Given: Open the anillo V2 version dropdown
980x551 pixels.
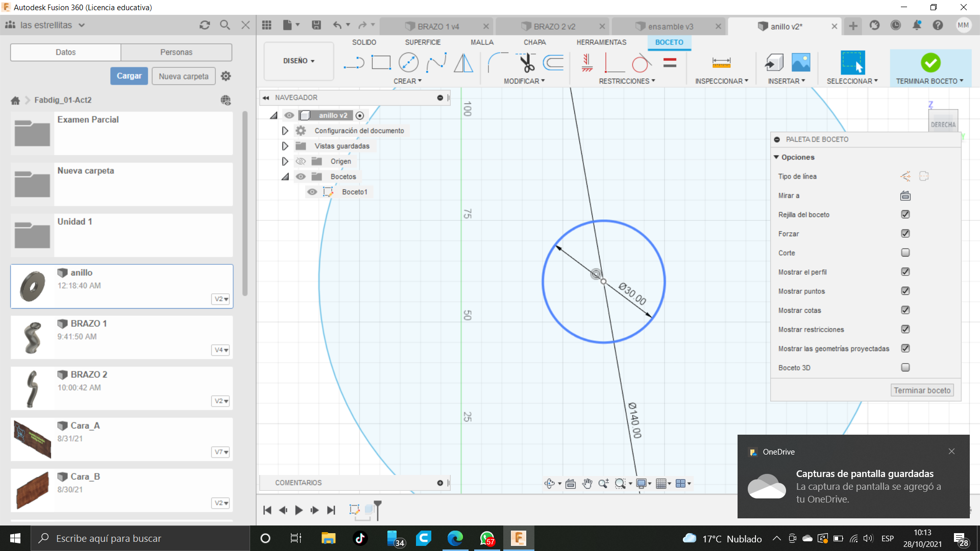Looking at the screenshot, I should click(x=221, y=299).
